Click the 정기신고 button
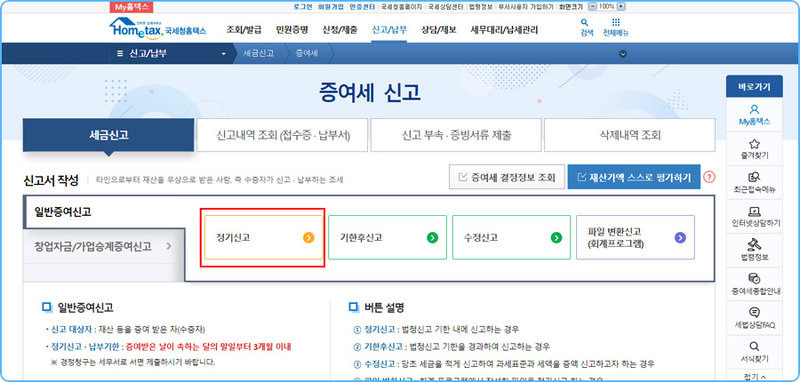The image size is (800, 382). [263, 237]
